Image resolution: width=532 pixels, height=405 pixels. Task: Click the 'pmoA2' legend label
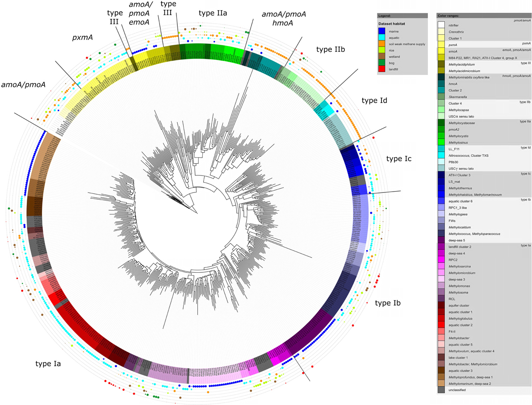[x=454, y=129]
